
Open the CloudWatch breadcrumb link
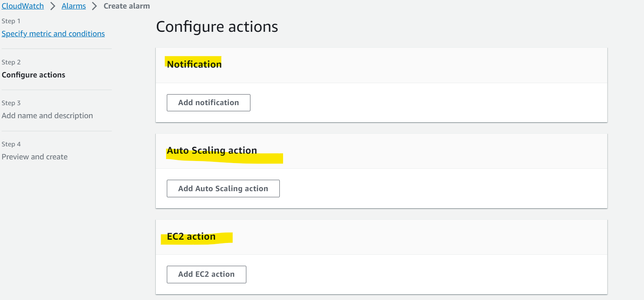[22, 6]
